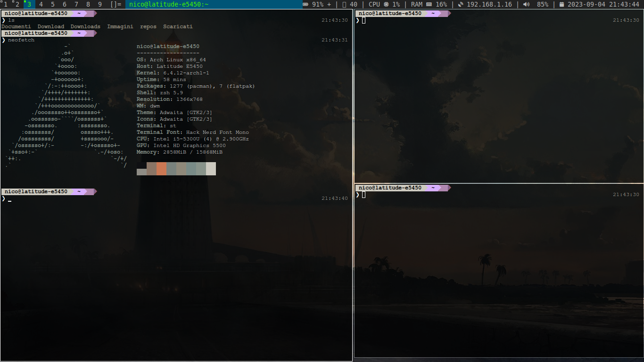Click the 'Kernel: 6.4.12-arch1-1' line
Viewport: 644px width, 362px height.
pos(173,73)
